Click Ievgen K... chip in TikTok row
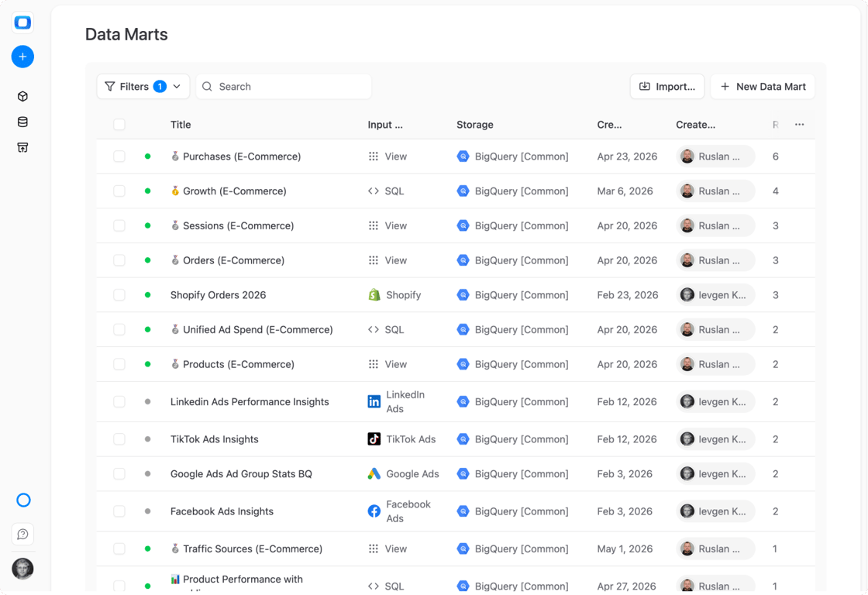The height and width of the screenshot is (595, 868). click(x=715, y=439)
